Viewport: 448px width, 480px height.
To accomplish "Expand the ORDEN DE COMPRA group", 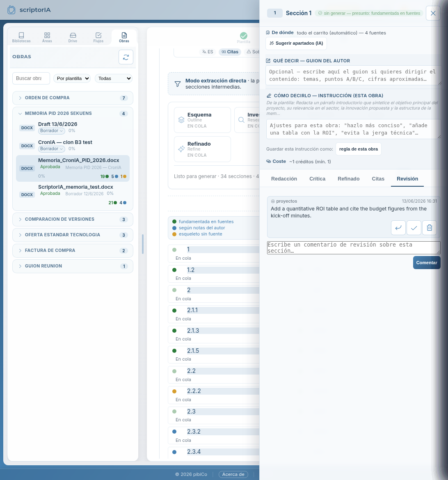I will click(x=73, y=98).
